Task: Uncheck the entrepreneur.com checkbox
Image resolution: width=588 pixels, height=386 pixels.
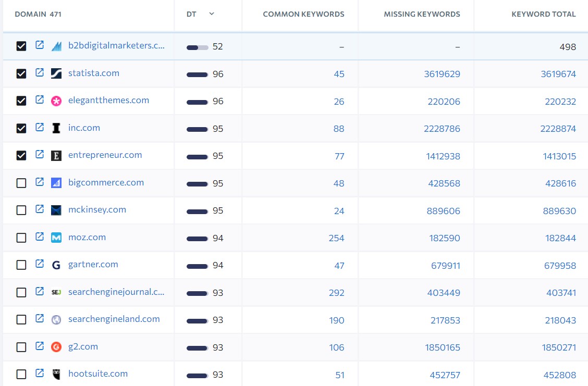Action: point(21,156)
